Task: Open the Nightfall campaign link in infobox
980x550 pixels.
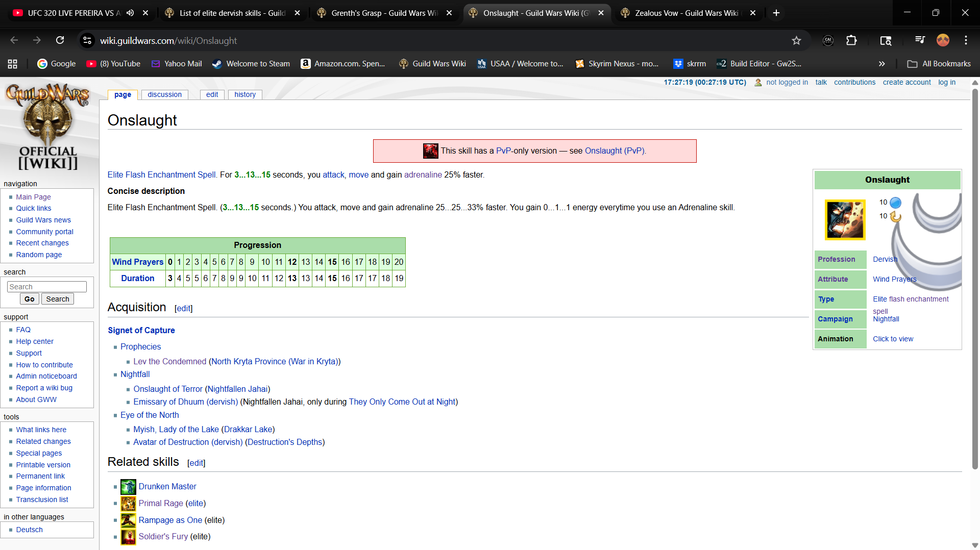Action: coord(886,319)
